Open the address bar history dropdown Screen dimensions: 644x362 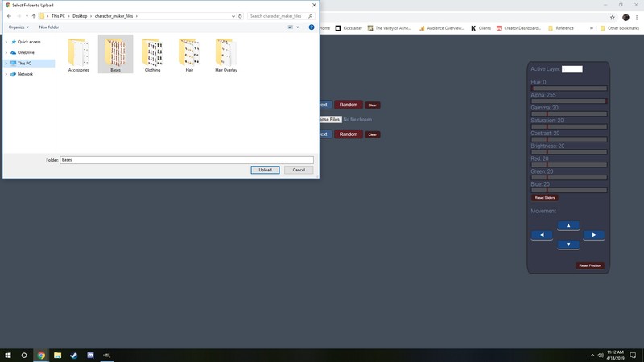(x=233, y=16)
